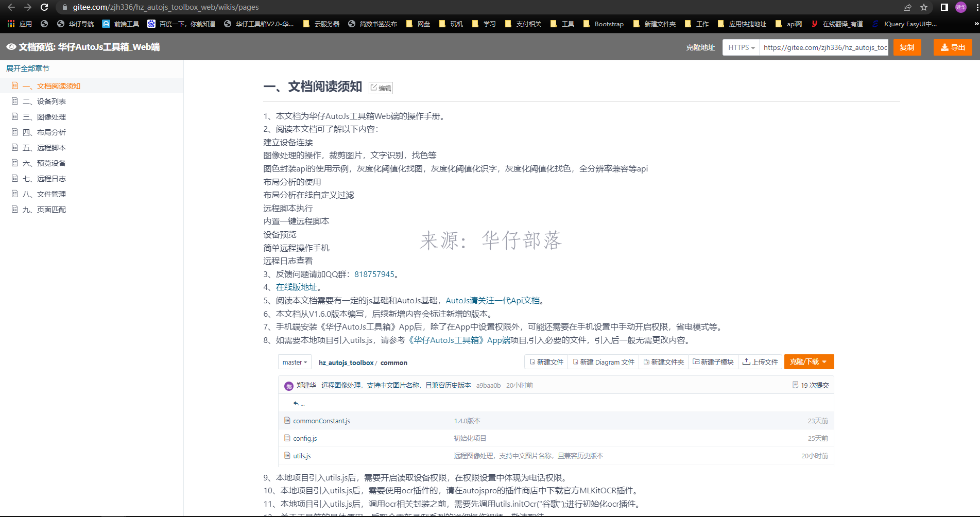The image size is (980, 517).
Task: Open 简数书签发布 bookmark
Action: (372, 24)
